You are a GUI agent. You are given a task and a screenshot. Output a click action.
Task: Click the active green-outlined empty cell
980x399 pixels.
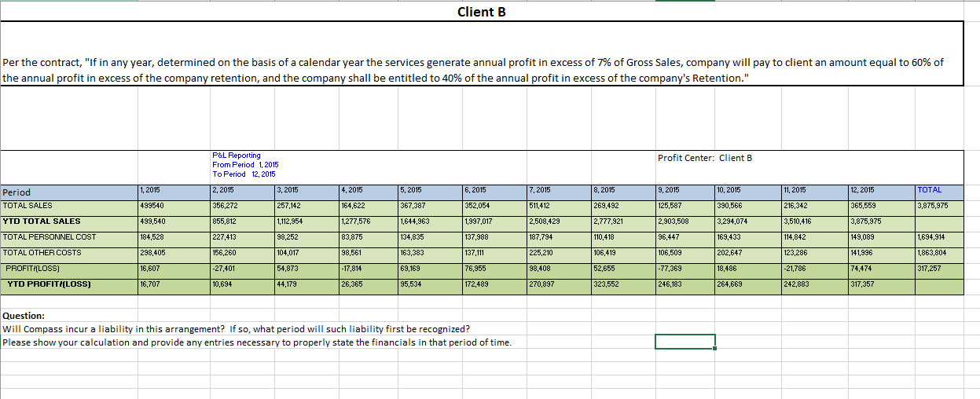click(685, 342)
